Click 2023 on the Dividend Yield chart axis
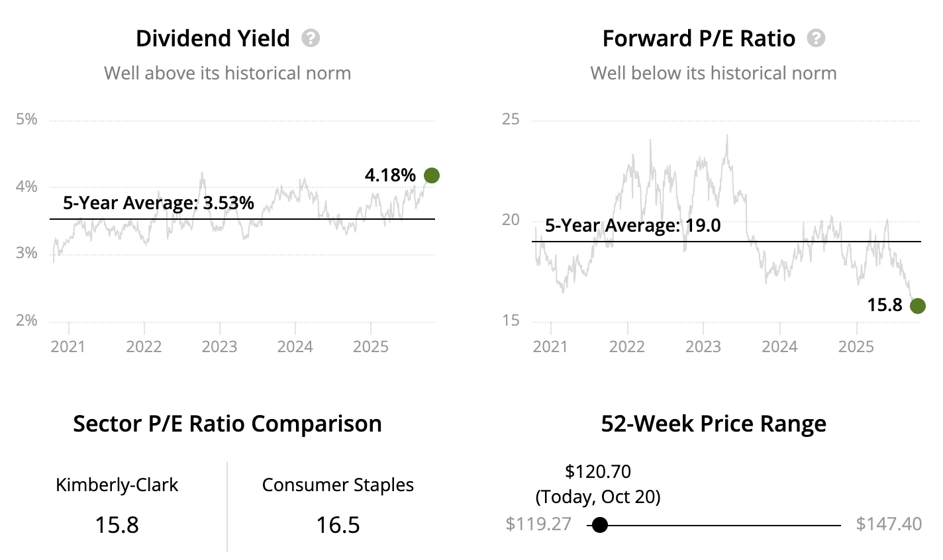Image resolution: width=943 pixels, height=560 pixels. pos(219,347)
